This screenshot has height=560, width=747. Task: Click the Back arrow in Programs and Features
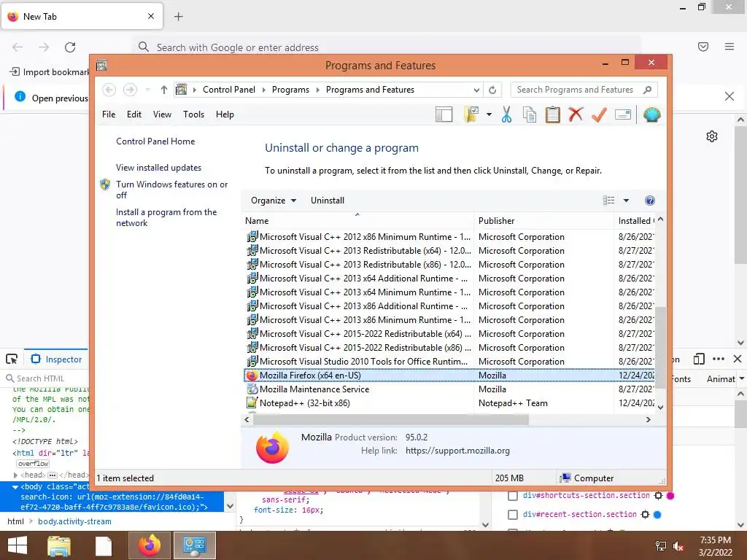pyautogui.click(x=109, y=90)
